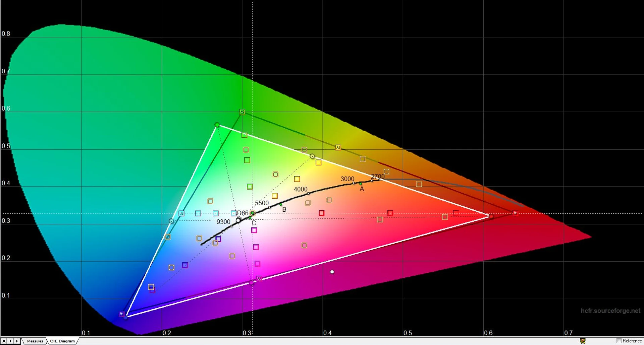Click the illuminant A label
The height and width of the screenshot is (345, 644).
click(x=362, y=189)
